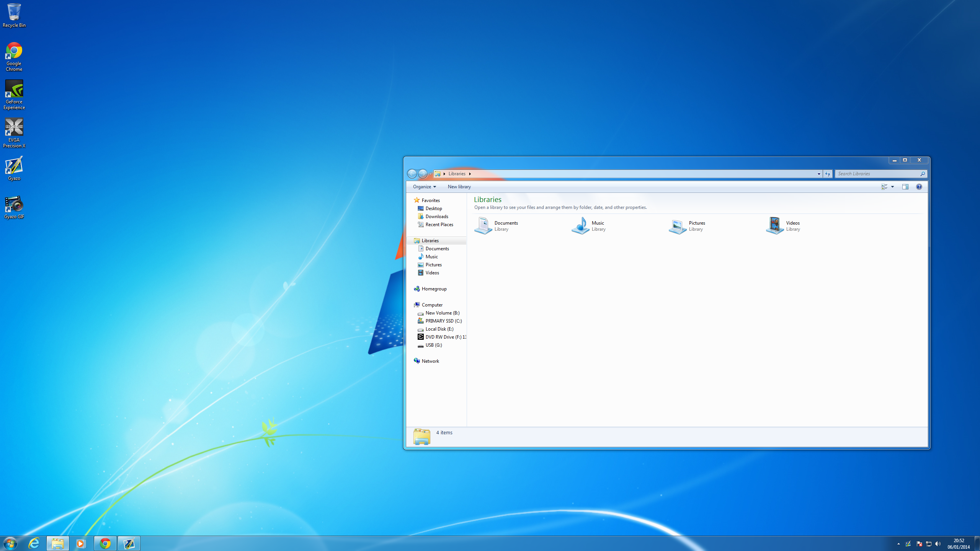This screenshot has height=551, width=980.
Task: Expand the view options dropdown arrow
Action: pos(892,187)
